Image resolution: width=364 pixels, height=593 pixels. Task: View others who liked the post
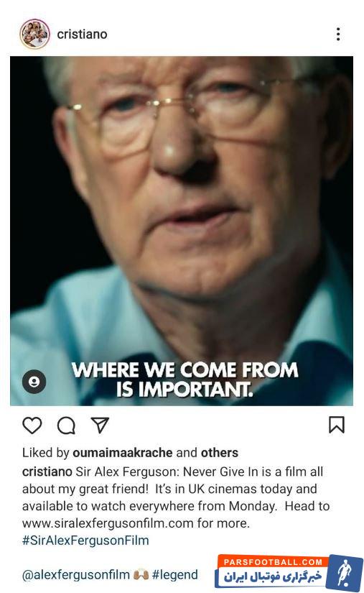(220, 453)
